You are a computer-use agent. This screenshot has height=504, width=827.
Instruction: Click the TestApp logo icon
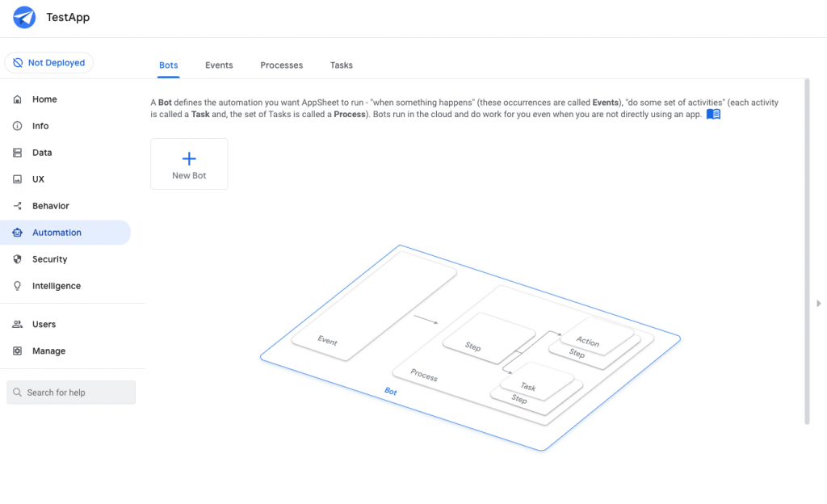(x=23, y=17)
